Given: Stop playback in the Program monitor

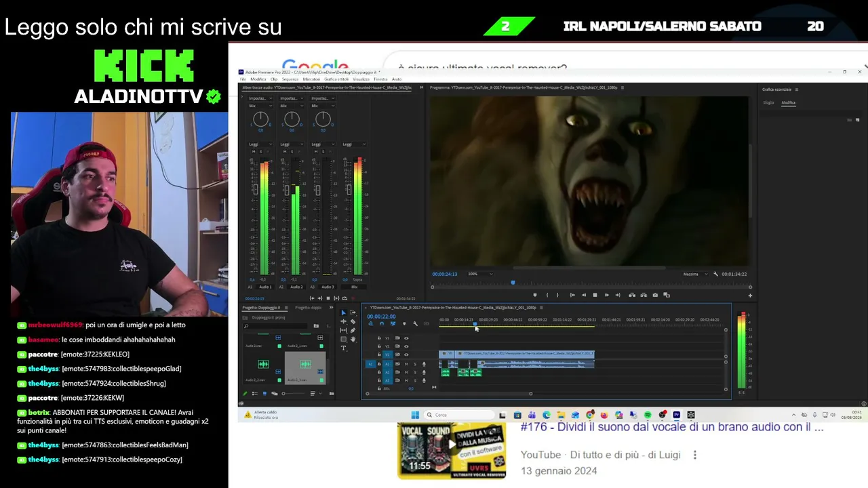Looking at the screenshot, I should (595, 295).
